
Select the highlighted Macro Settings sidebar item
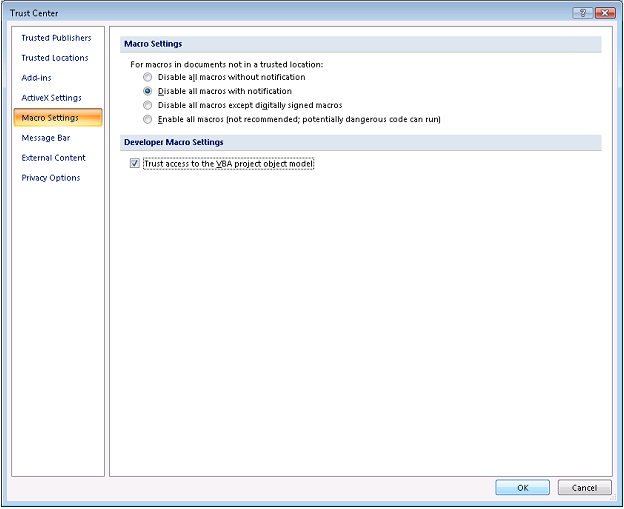point(50,118)
